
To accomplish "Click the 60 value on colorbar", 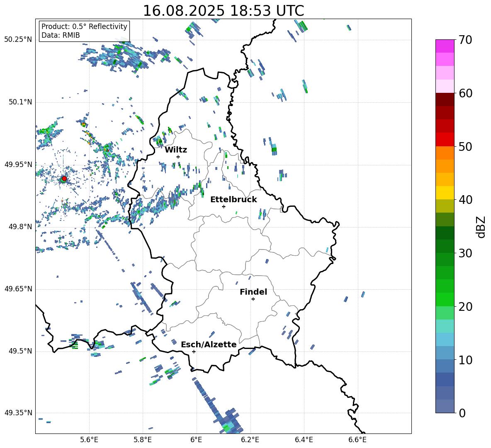I will coord(466,93).
